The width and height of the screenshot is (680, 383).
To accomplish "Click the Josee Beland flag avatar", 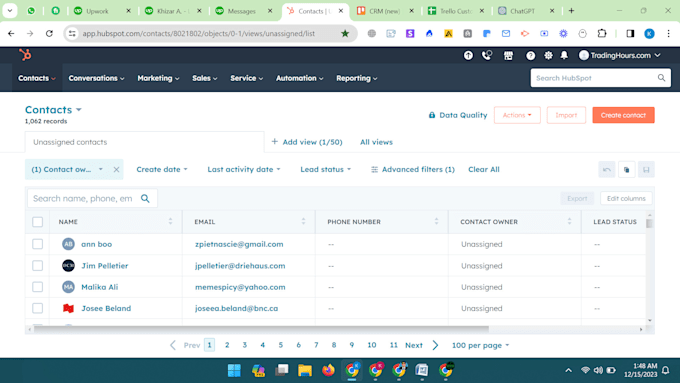I will (69, 308).
